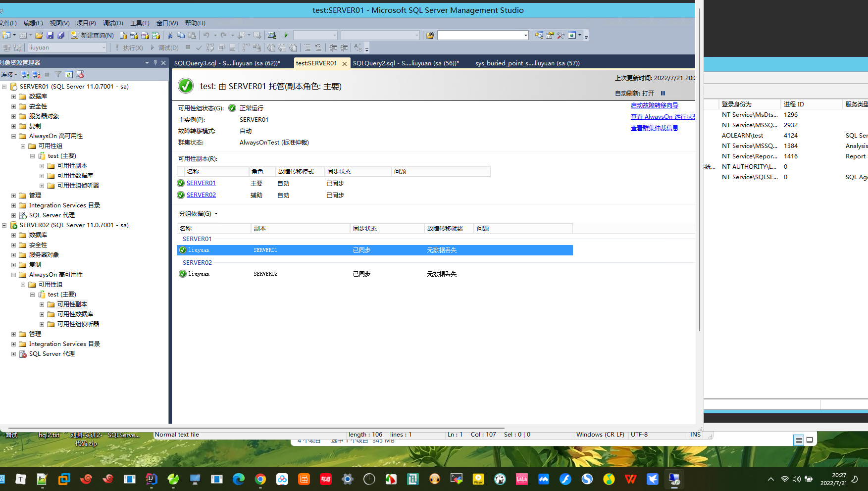Select 可用性组侦听器 under SERVER01 in tree
Viewport: 868px width, 491px height.
pyautogui.click(x=78, y=186)
